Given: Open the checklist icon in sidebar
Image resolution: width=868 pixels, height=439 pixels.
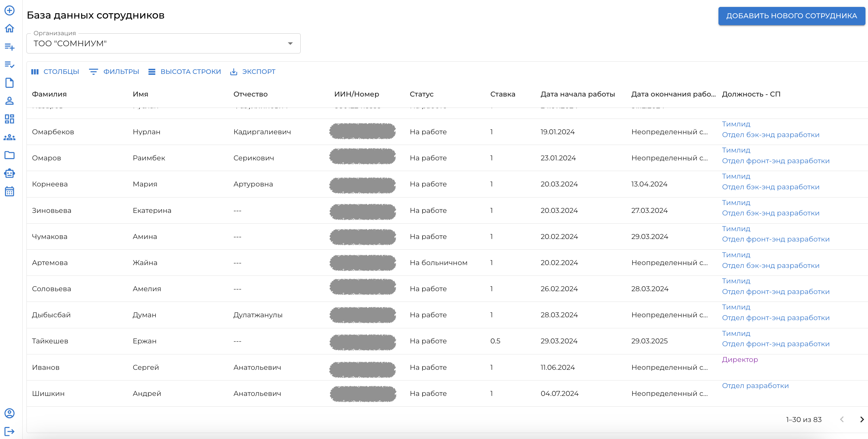Looking at the screenshot, I should (x=9, y=65).
